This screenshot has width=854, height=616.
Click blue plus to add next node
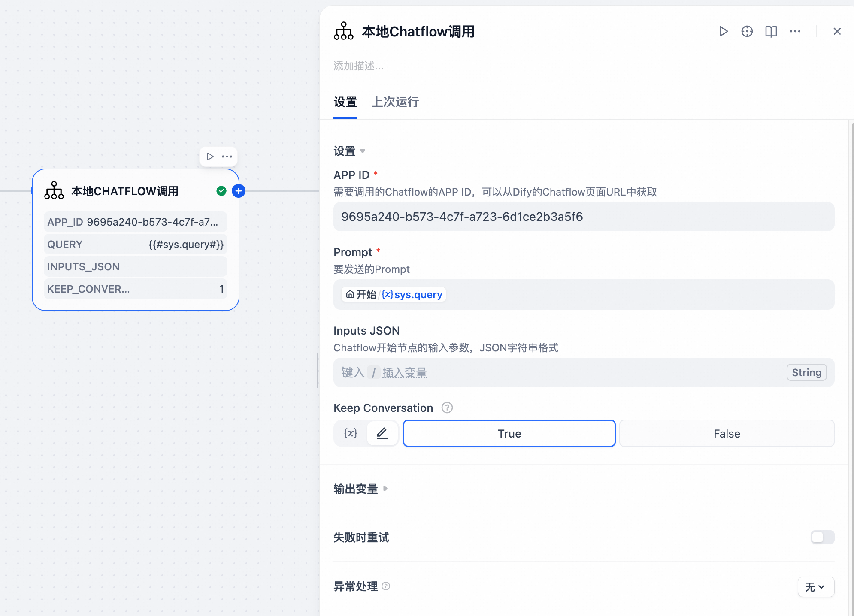(x=239, y=191)
